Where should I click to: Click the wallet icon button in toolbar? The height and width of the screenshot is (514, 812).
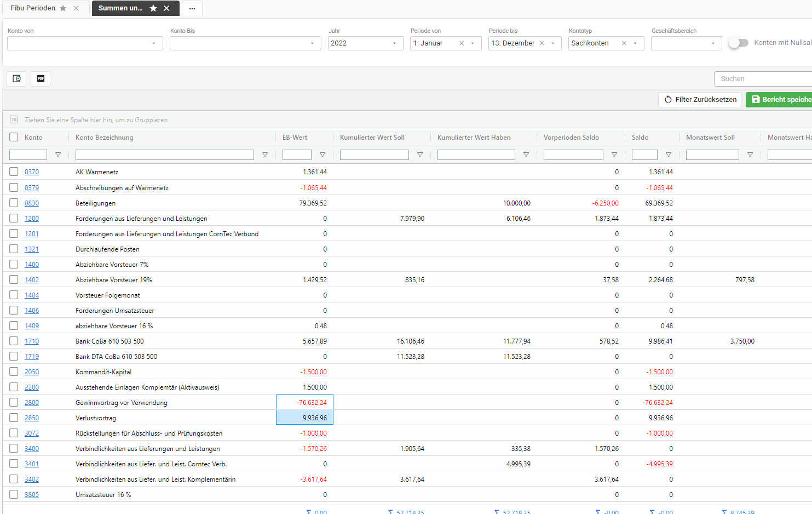(16, 79)
